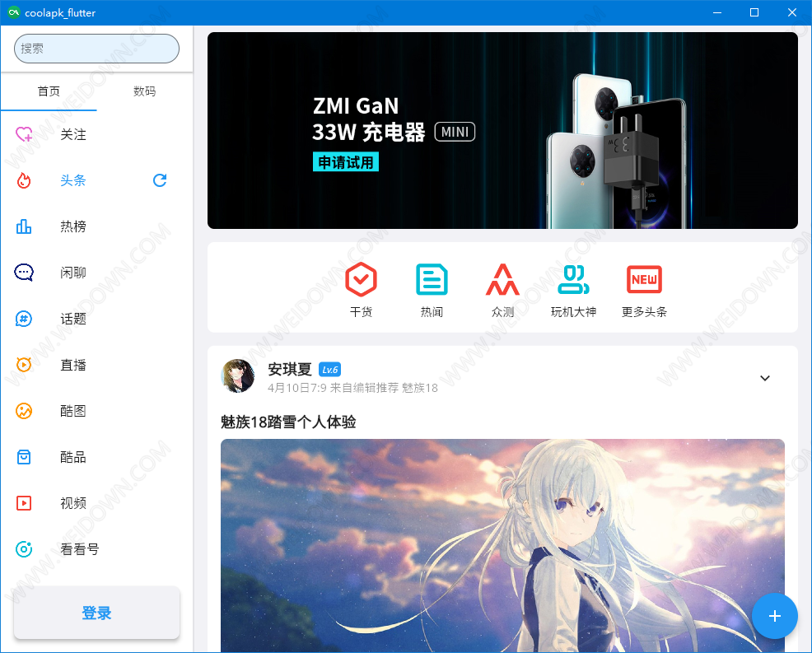Image resolution: width=812 pixels, height=653 pixels.
Task: Refresh the 头条 feed with reload icon
Action: 161,180
